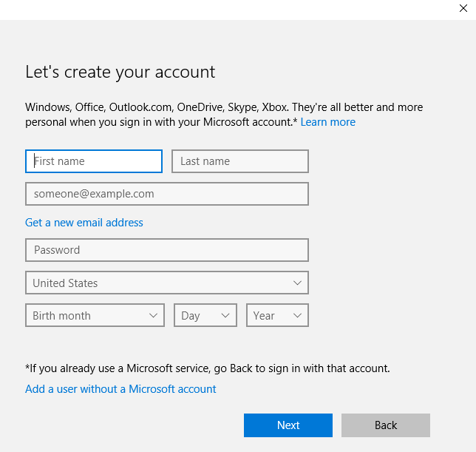Image resolution: width=476 pixels, height=452 pixels.
Task: Open the Day dropdown
Action: coord(205,315)
